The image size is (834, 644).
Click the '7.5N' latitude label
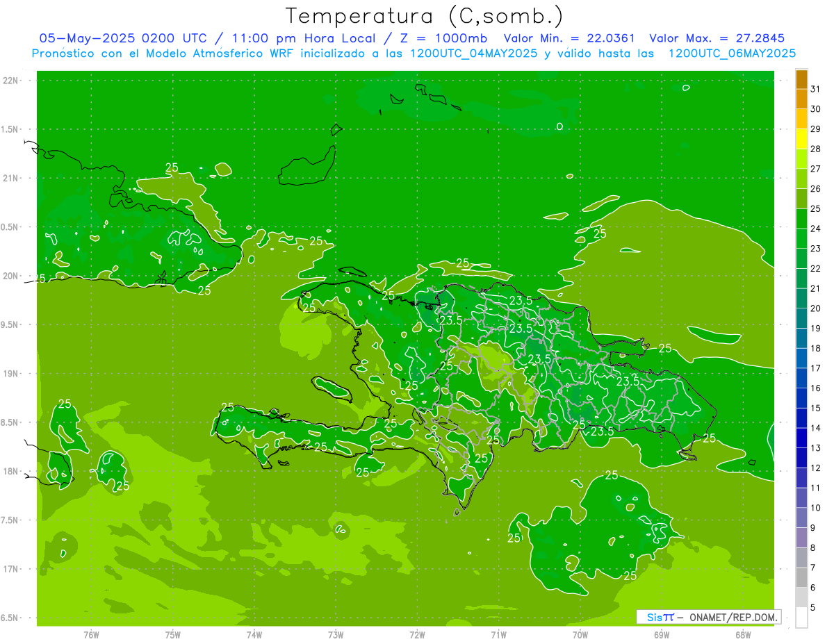click(10, 521)
